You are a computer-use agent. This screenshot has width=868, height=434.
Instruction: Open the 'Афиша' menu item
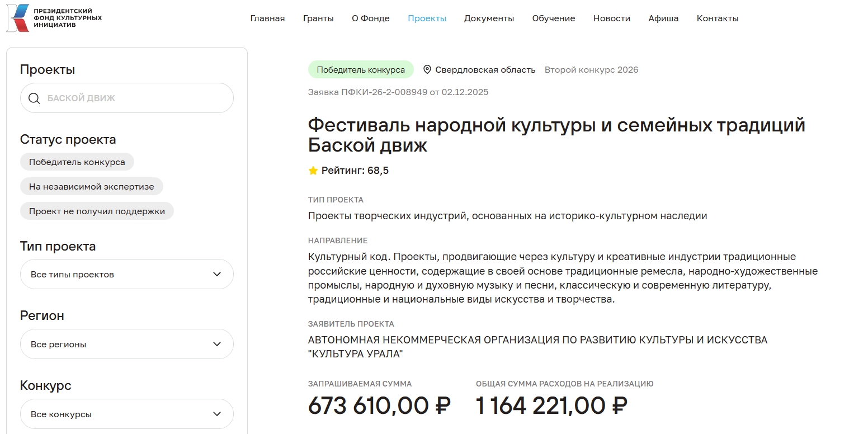pyautogui.click(x=663, y=18)
